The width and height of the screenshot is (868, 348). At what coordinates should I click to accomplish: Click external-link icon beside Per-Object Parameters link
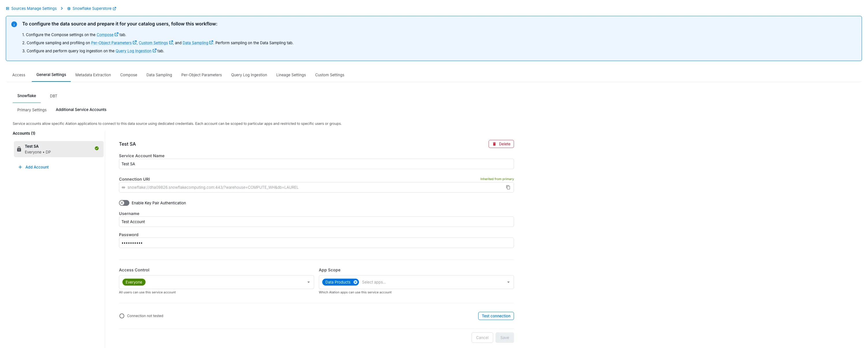[135, 42]
